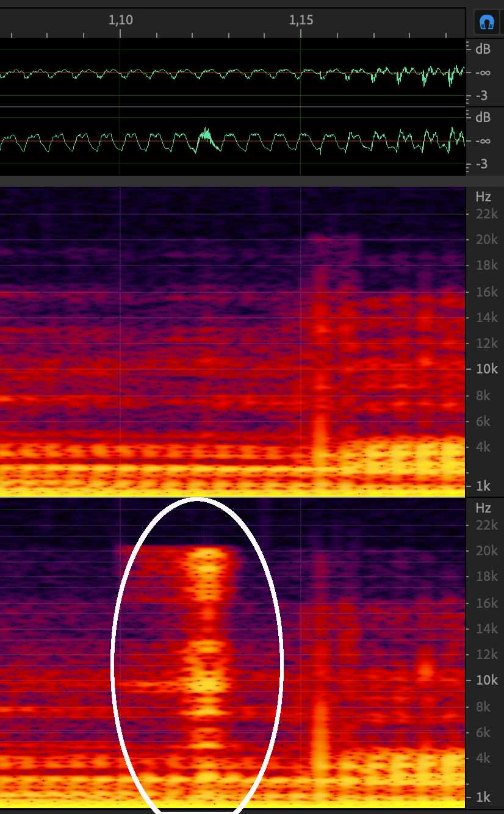Click the lower channel's dB scale label
The width and height of the screenshot is (504, 814).
click(483, 117)
